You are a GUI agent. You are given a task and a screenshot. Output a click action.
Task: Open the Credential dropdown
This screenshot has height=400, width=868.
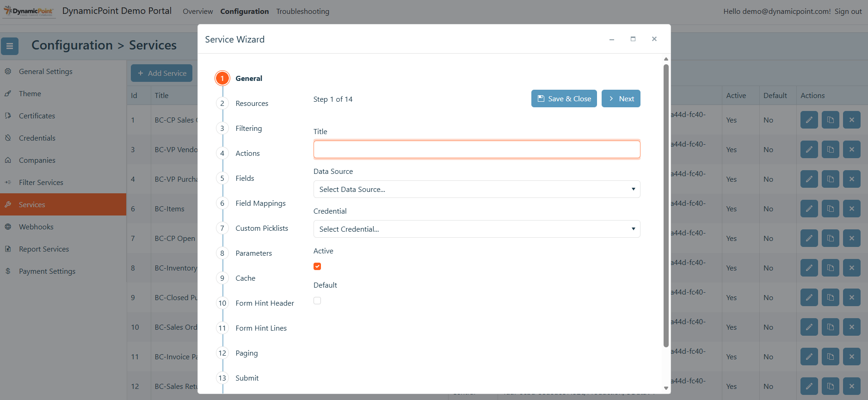(x=477, y=229)
